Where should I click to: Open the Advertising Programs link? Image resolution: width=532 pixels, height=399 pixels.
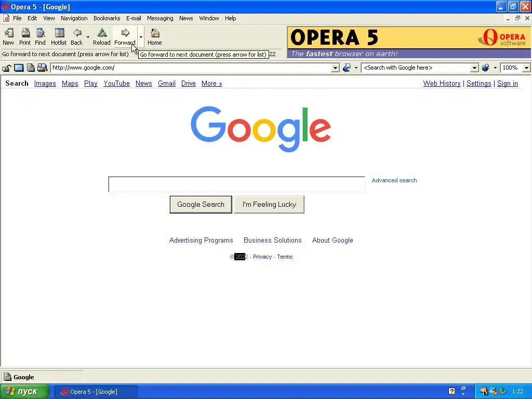pos(201,240)
